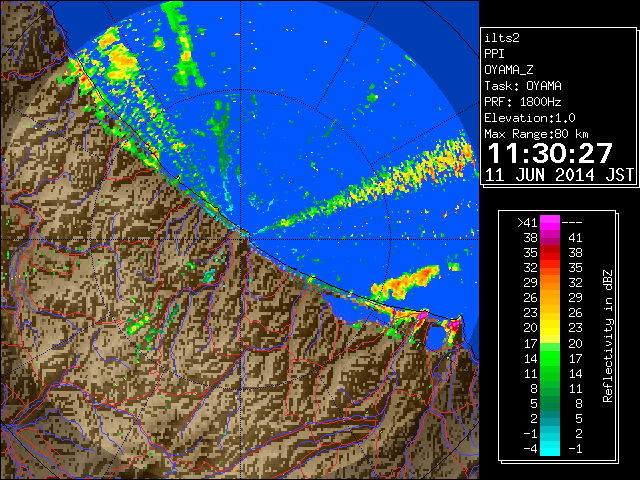This screenshot has height=480, width=640.
Task: Pick the purple 38–41 dBZ color band
Action: (550, 238)
